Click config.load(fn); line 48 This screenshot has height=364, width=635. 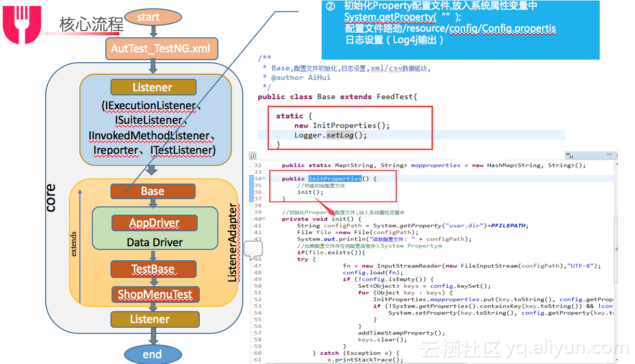(x=373, y=273)
